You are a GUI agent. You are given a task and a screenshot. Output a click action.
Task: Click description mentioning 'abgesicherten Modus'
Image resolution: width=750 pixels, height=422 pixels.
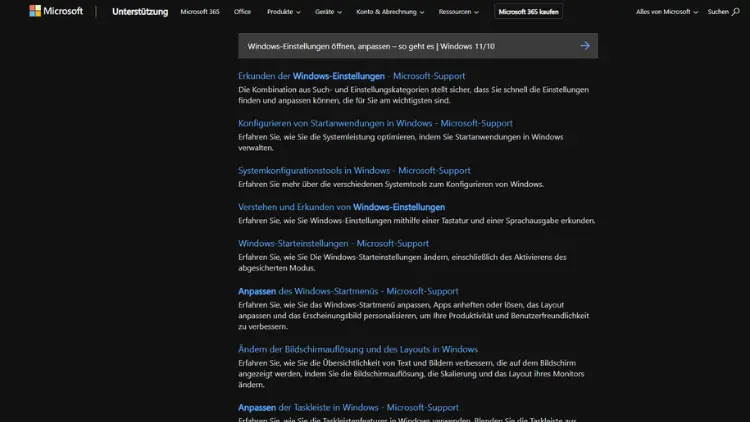402,263
